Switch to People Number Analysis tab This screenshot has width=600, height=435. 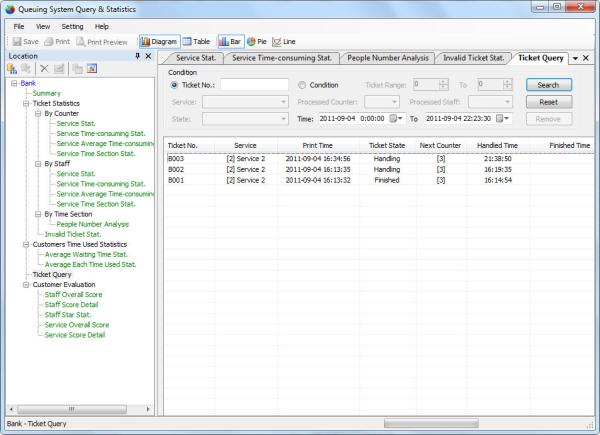point(388,58)
